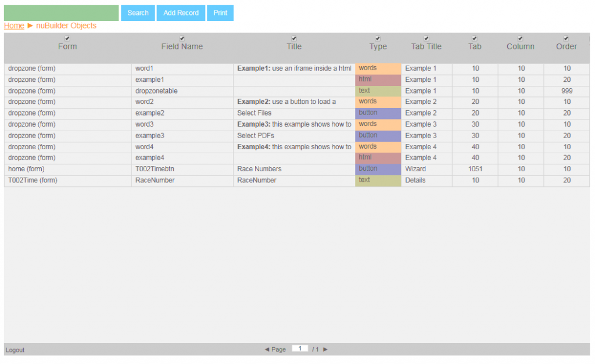Sort by Column column header

click(x=520, y=46)
